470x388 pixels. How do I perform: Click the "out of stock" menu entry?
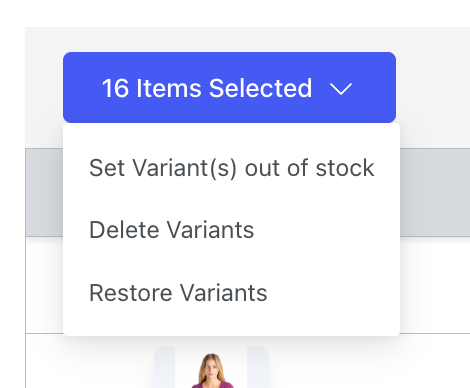232,168
